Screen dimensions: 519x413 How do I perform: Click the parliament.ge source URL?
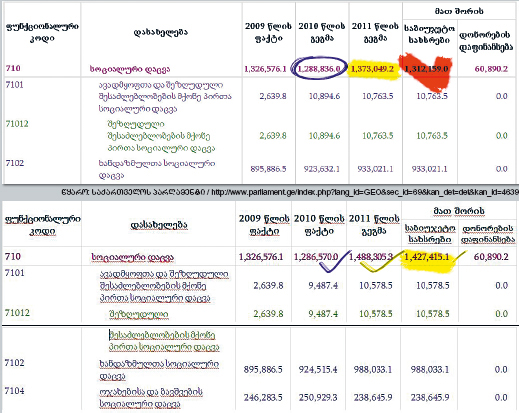[365, 192]
